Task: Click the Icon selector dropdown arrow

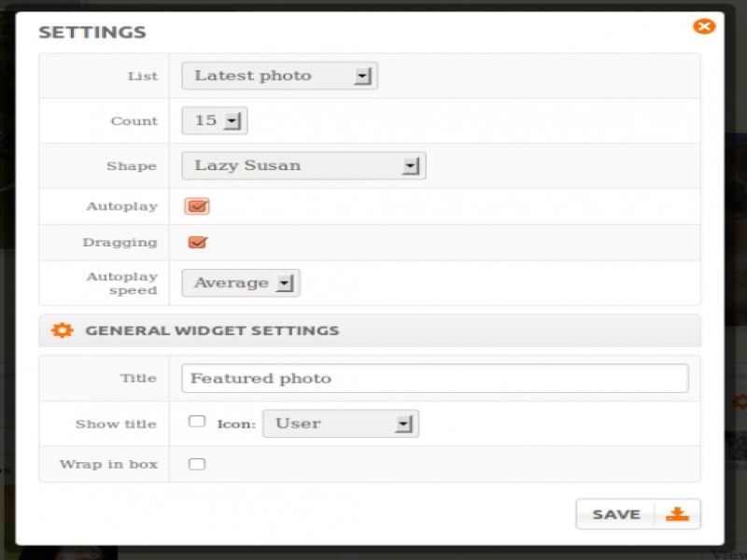Action: [x=403, y=424]
